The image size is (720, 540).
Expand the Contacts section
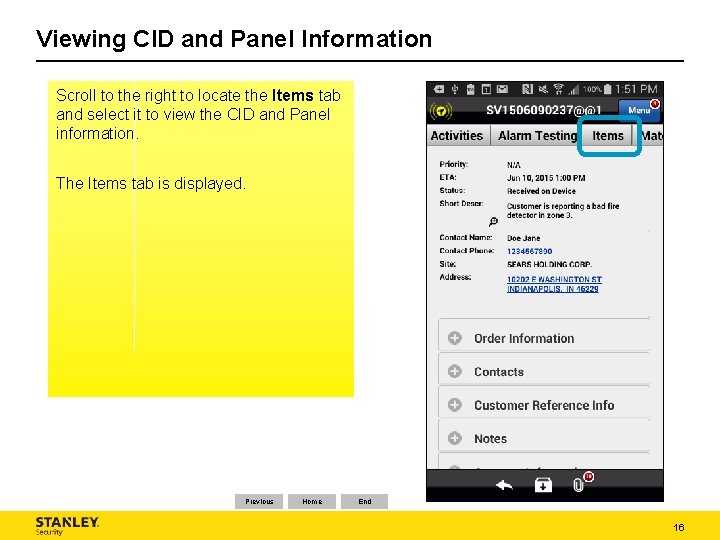pyautogui.click(x=544, y=371)
